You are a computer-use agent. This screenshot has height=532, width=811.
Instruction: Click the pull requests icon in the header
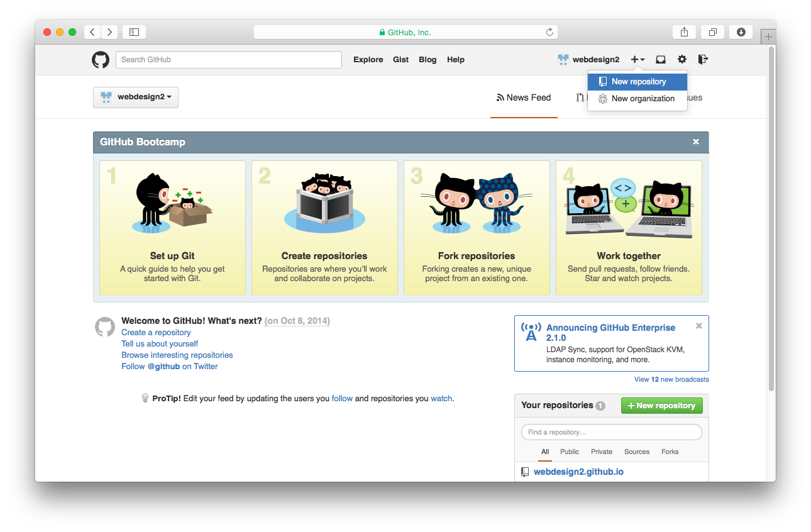579,97
